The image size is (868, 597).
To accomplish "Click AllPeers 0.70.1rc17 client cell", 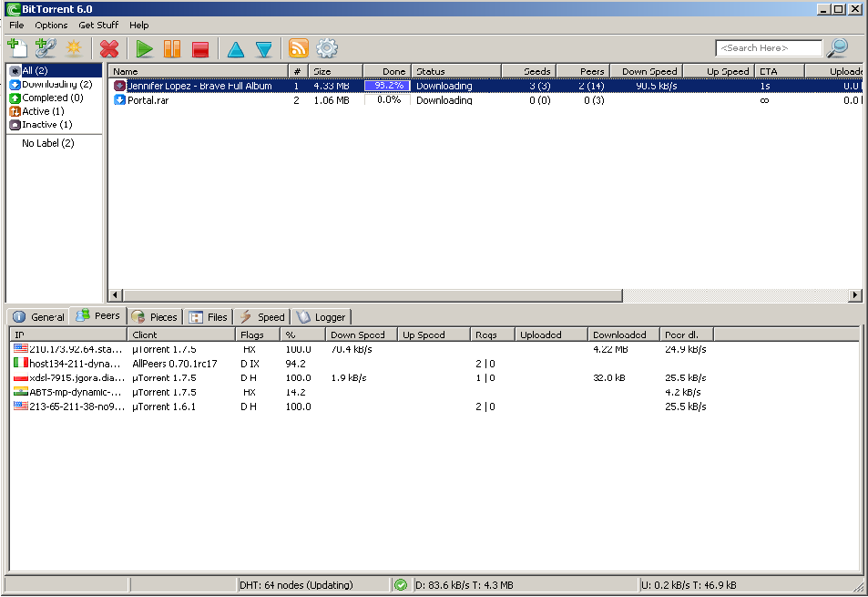I will 175,364.
